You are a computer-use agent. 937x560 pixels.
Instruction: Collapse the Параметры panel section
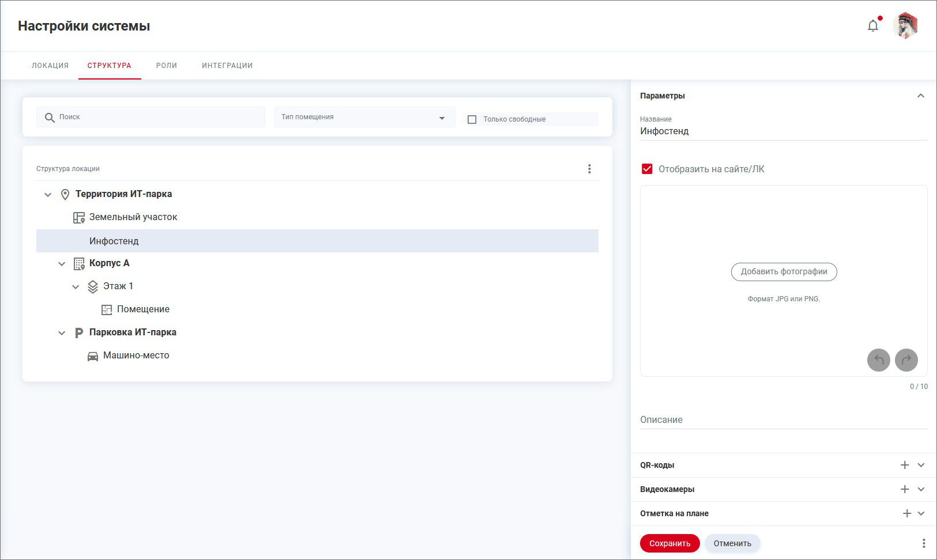920,96
